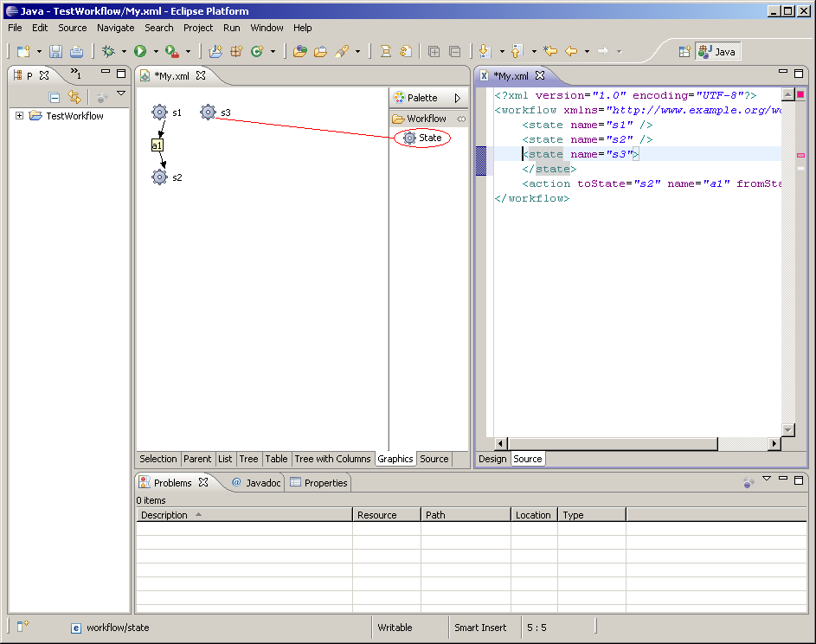Viewport: 816px width, 644px height.
Task: Select the Java perspective button
Action: coord(717,52)
